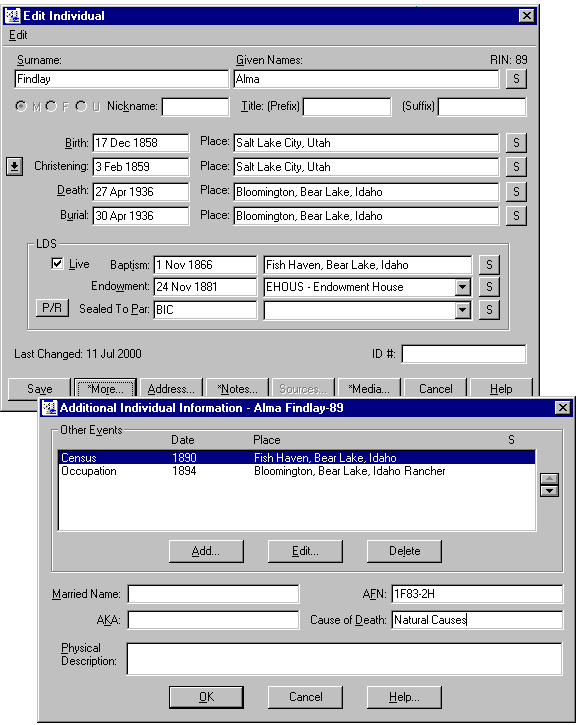Move the selected event up with the up arrow

[x=549, y=479]
